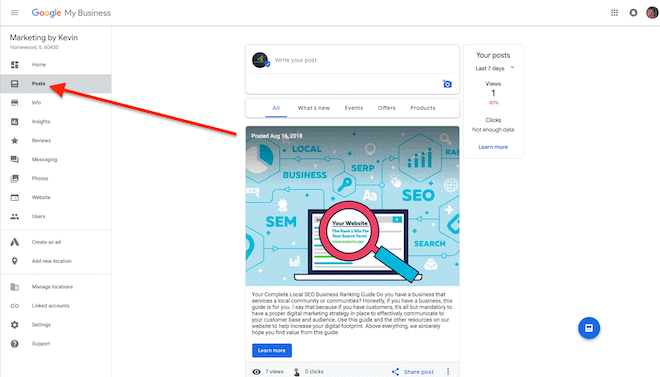Click the post description text
This screenshot has width=660, height=377.
coord(352,313)
